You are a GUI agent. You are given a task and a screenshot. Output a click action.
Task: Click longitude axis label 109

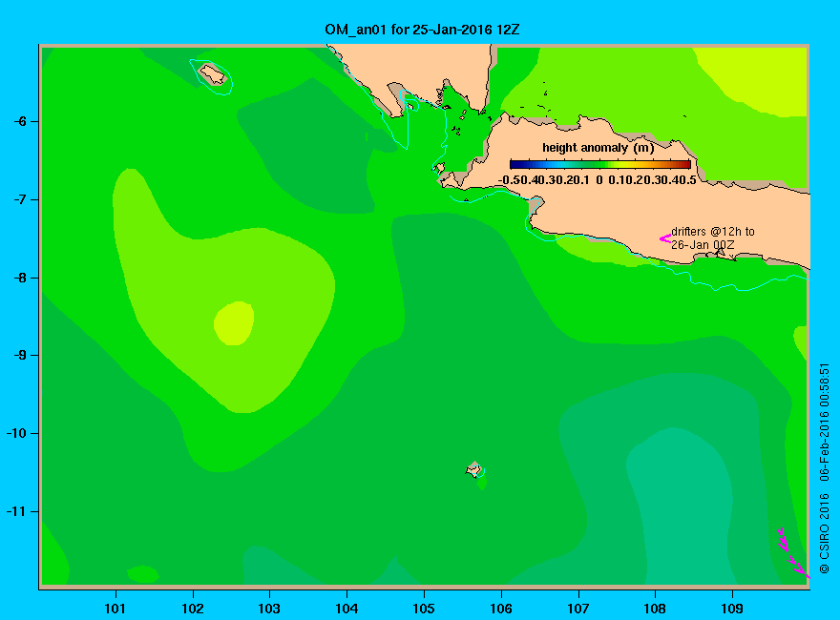732,609
